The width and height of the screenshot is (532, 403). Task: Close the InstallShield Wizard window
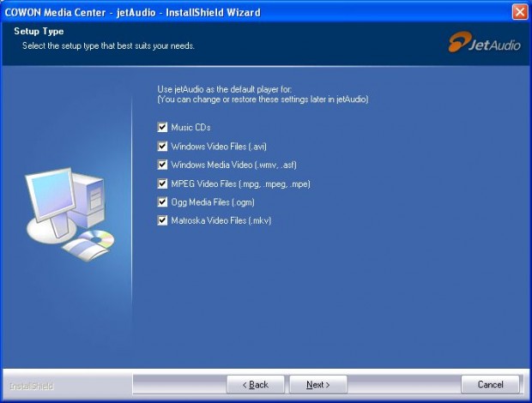(x=520, y=12)
